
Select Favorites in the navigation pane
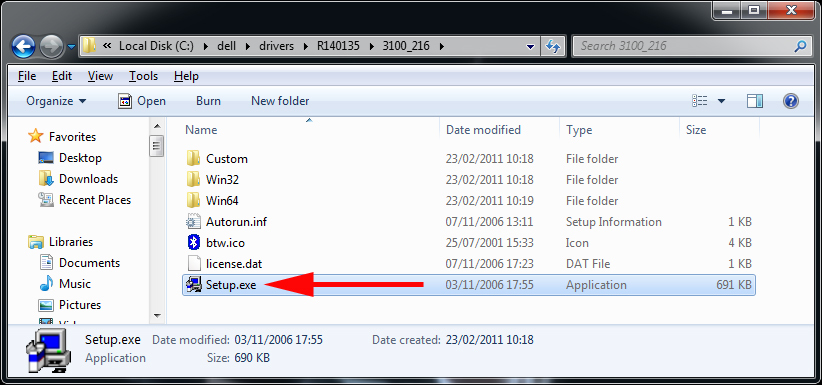point(72,137)
